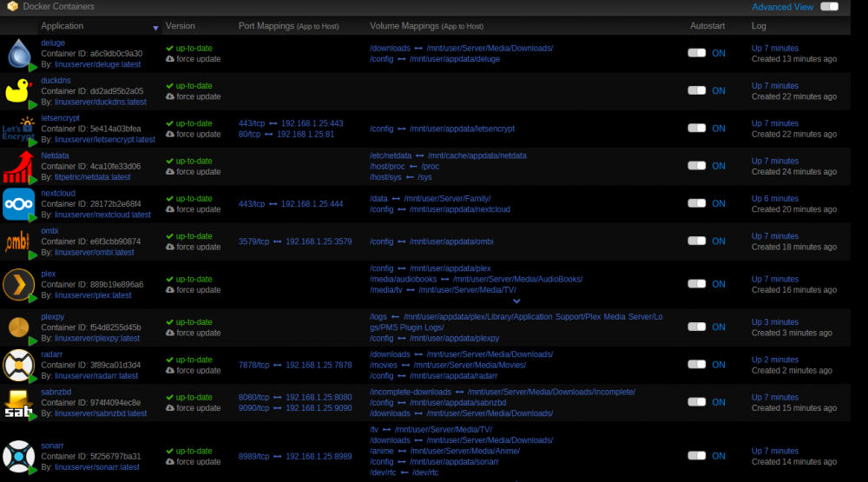Disable autostart for letsencrypt
Screen dimensions: 868x482
(696, 129)
